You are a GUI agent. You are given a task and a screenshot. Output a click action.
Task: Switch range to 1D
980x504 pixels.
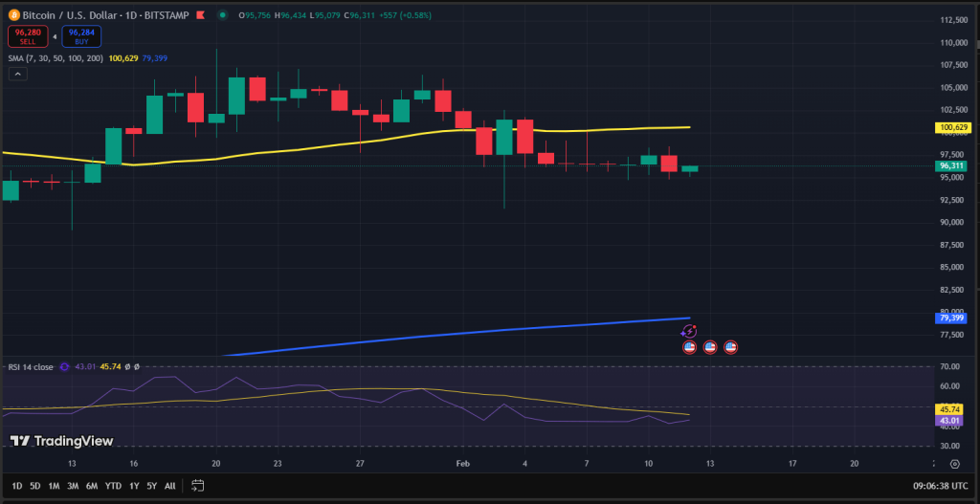click(17, 485)
